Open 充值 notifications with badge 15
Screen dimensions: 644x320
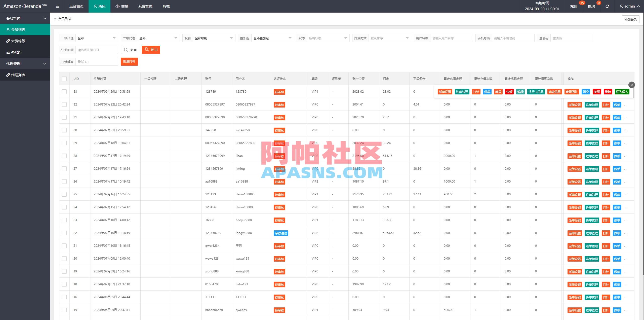tap(574, 6)
